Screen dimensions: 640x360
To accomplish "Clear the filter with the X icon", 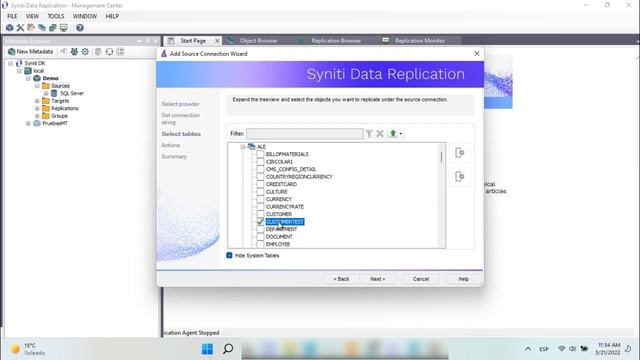I will tap(380, 133).
